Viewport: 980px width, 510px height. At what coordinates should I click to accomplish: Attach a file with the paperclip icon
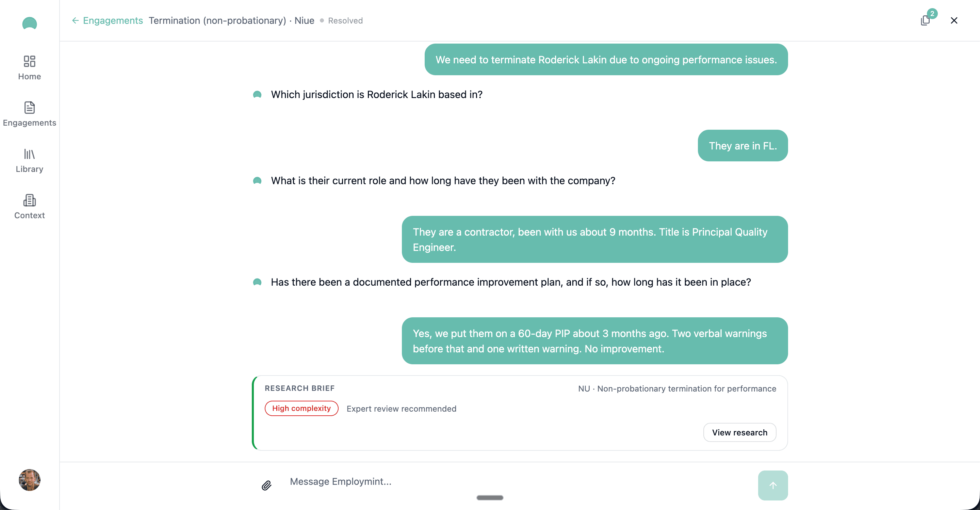point(266,485)
